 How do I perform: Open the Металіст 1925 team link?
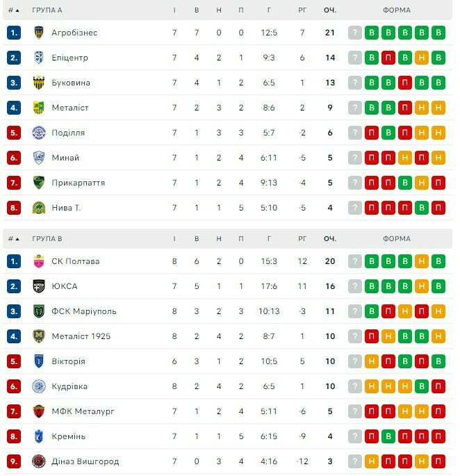click(81, 336)
